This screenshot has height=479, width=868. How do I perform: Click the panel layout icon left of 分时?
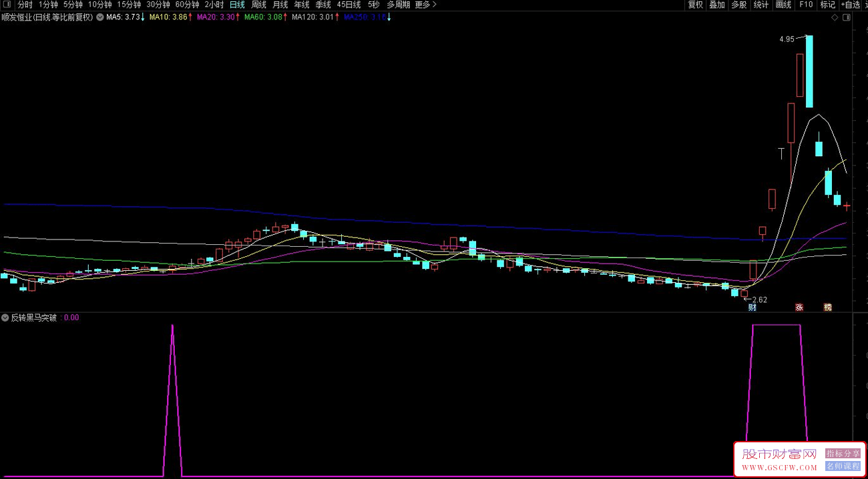click(x=7, y=5)
